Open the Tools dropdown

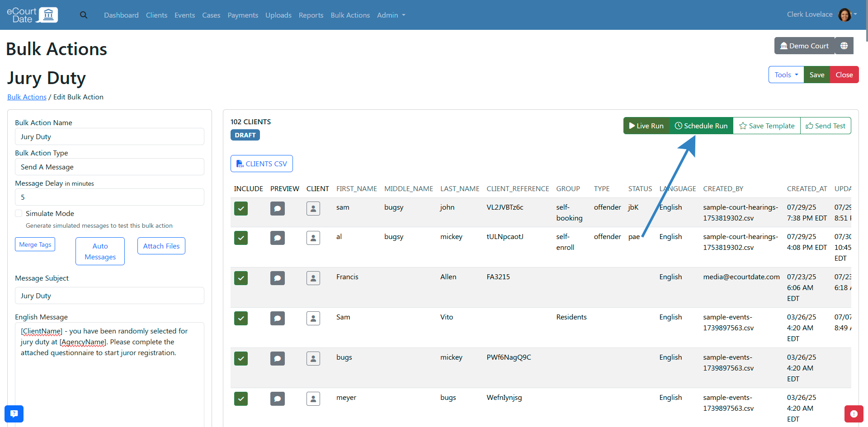tap(786, 75)
